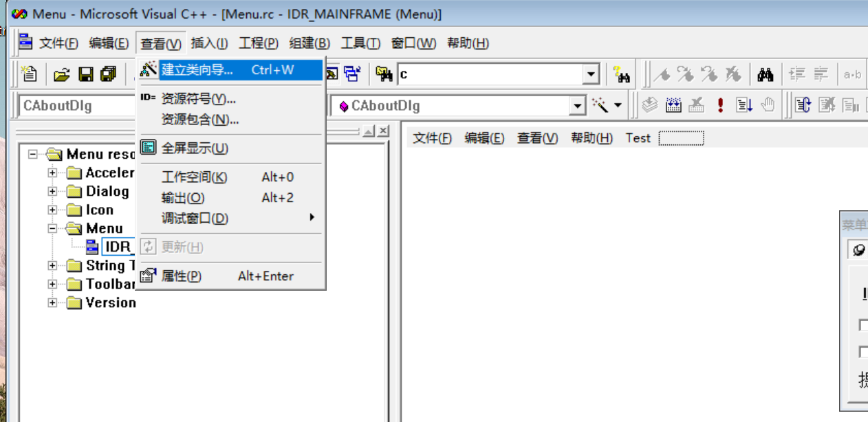Expand the Version folder node

pyautogui.click(x=52, y=302)
